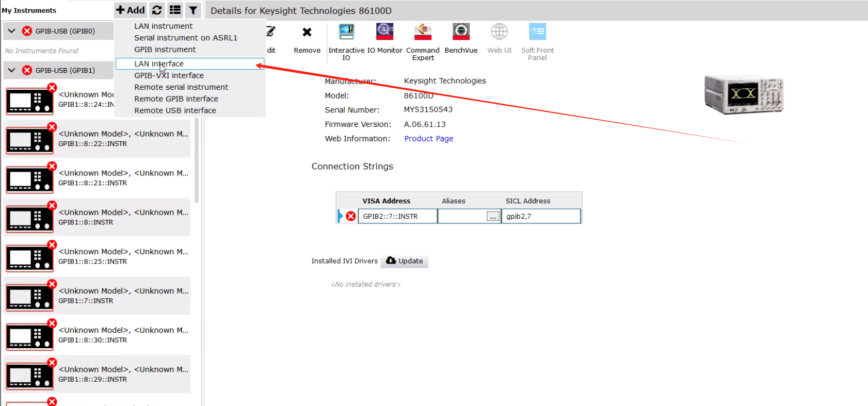Click the aliases ellipsis button
This screenshot has height=406, width=868.
coord(493,217)
